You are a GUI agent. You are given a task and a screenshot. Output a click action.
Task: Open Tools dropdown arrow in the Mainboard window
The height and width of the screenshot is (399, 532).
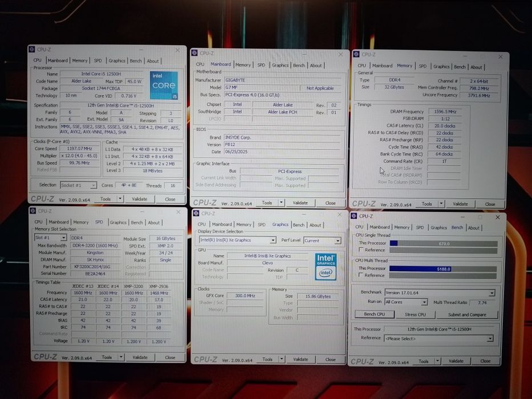(x=281, y=203)
